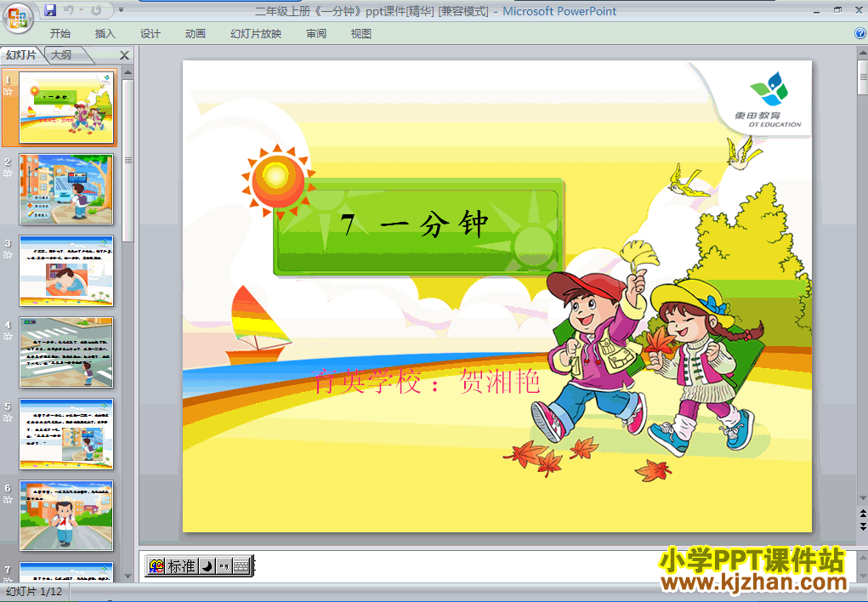
Task: Click the main editor scrollbar thumb
Action: 862,77
